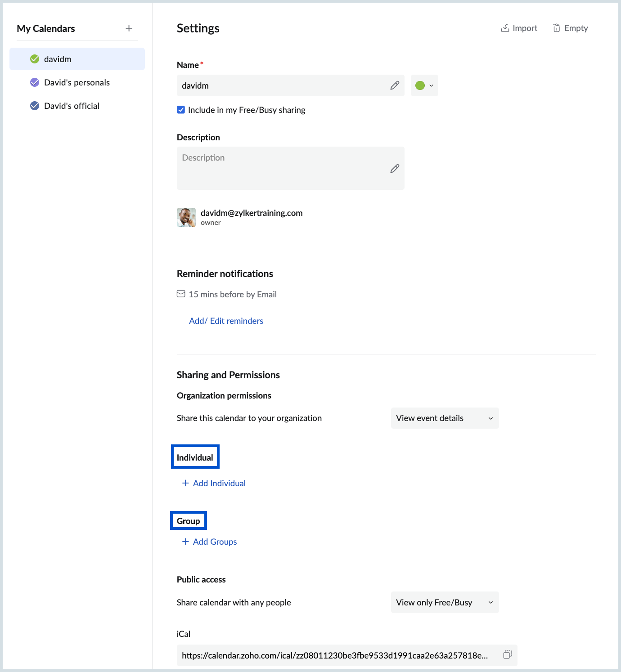Open Add/ Edit reminders
This screenshot has width=621, height=672.
[226, 320]
